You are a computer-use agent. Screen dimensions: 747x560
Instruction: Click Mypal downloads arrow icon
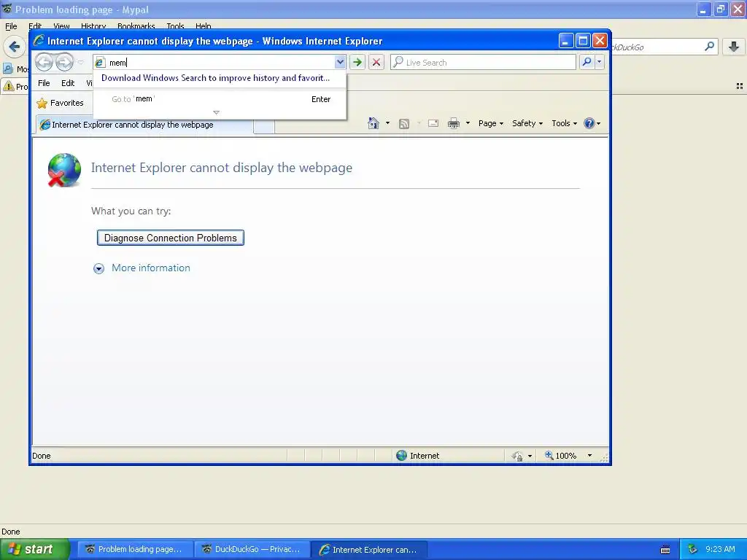(734, 47)
